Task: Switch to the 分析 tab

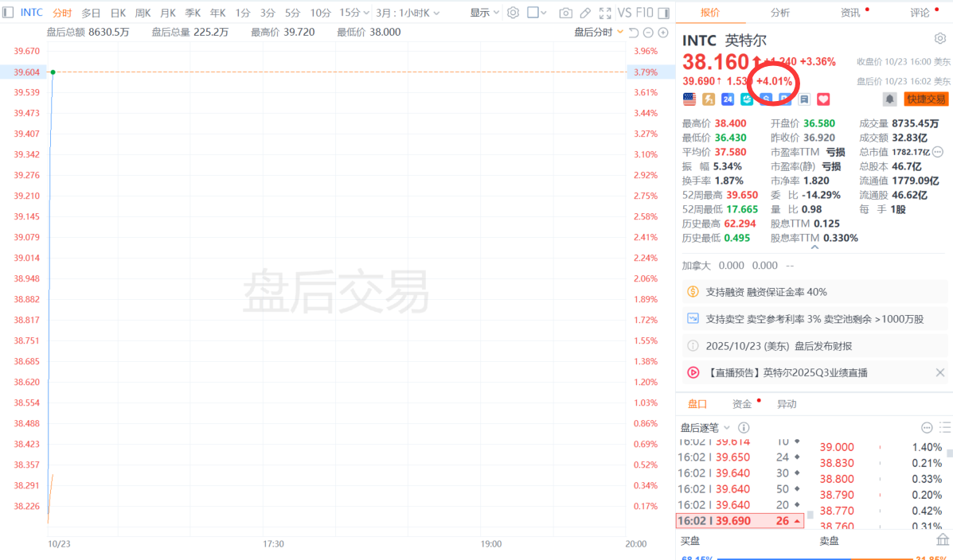Action: [780, 13]
